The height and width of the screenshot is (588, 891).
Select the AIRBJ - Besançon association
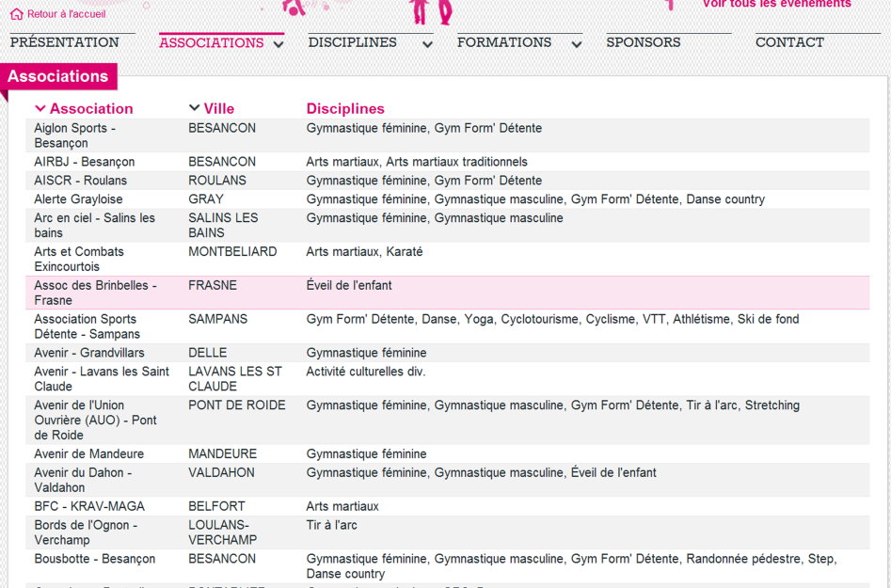[x=84, y=162]
